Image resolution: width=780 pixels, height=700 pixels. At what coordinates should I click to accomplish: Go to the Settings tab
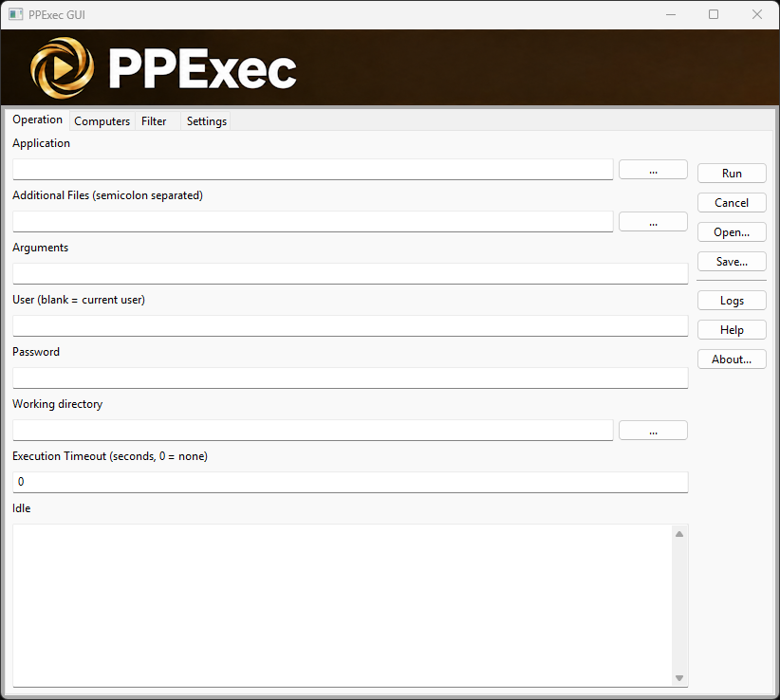(x=207, y=121)
